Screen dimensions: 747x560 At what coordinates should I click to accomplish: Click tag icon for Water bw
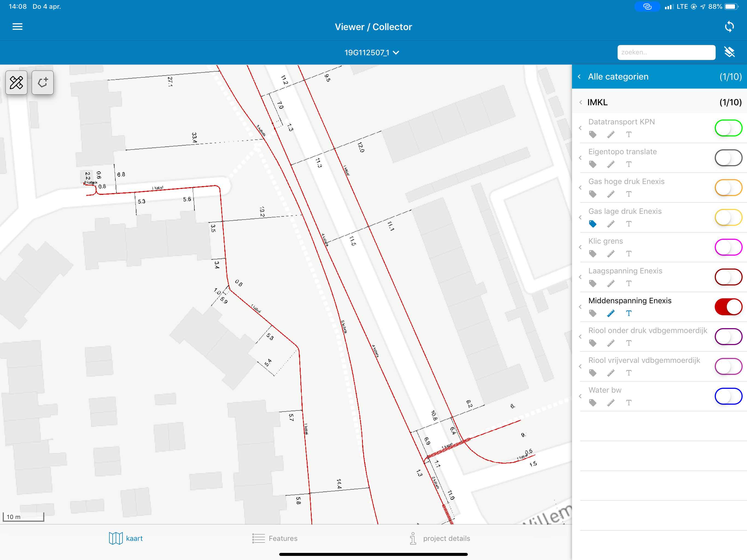tap(593, 402)
